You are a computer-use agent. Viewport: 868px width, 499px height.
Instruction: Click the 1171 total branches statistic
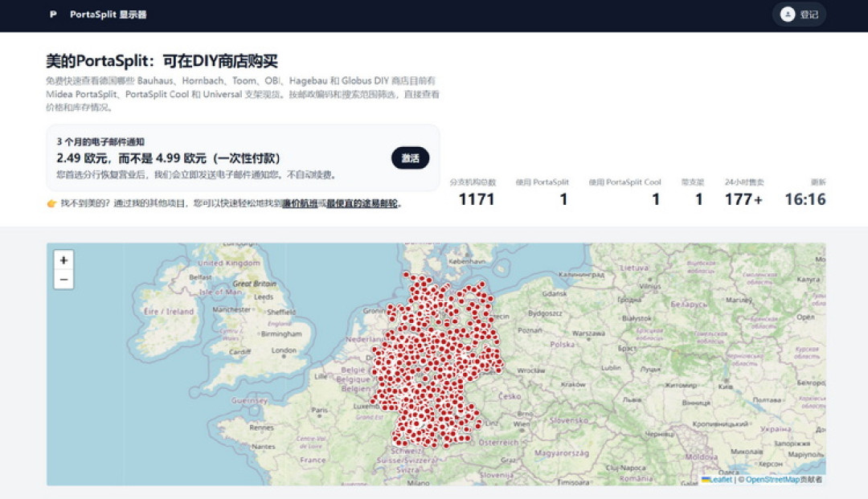pyautogui.click(x=476, y=199)
